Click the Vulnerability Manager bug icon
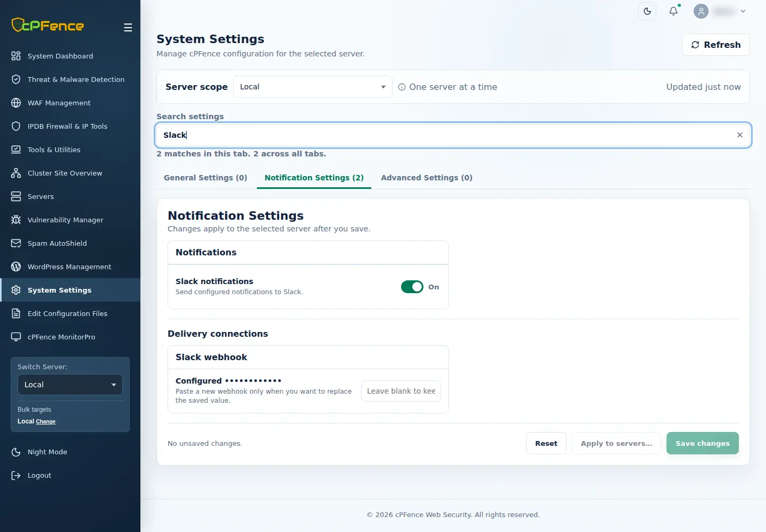The image size is (766, 532). point(16,220)
